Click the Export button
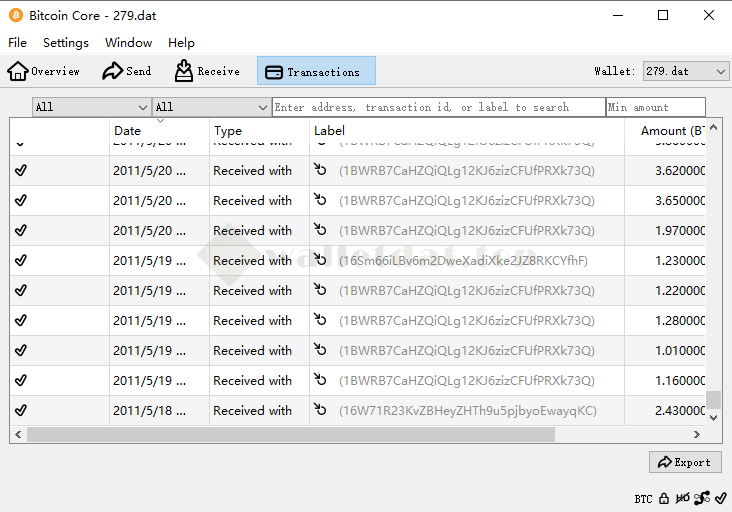The image size is (732, 512). pyautogui.click(x=685, y=462)
